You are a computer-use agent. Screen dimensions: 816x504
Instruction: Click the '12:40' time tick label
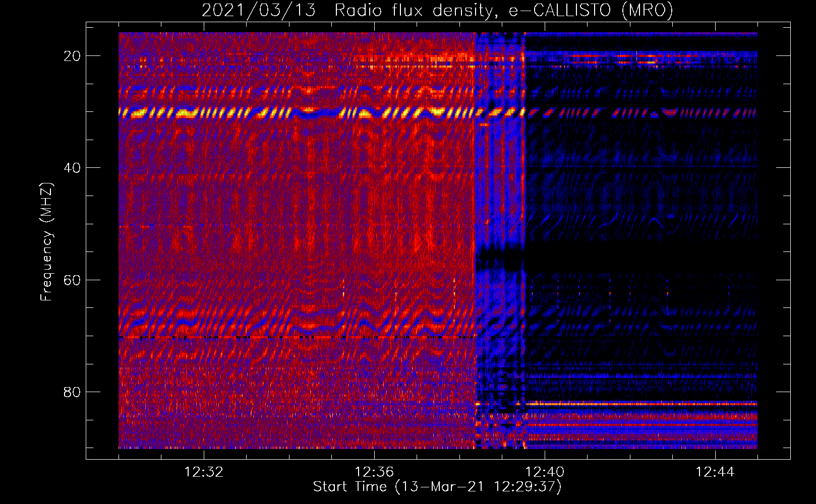pos(545,472)
